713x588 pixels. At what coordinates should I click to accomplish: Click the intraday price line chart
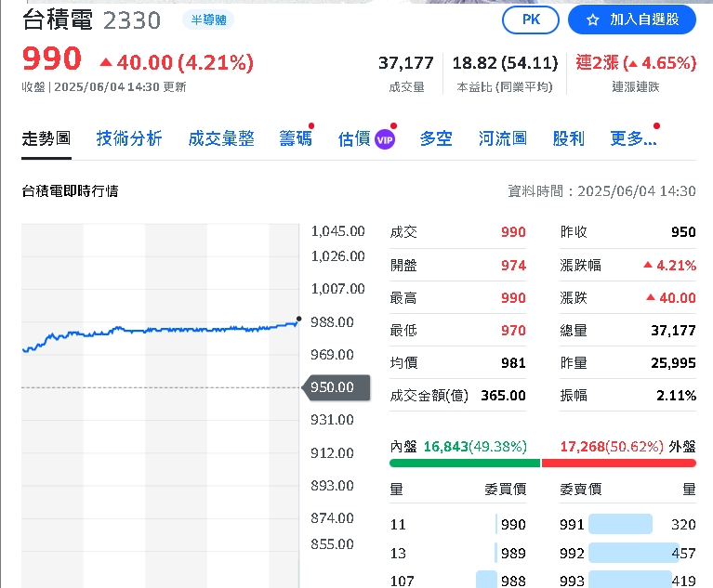[x=160, y=334]
